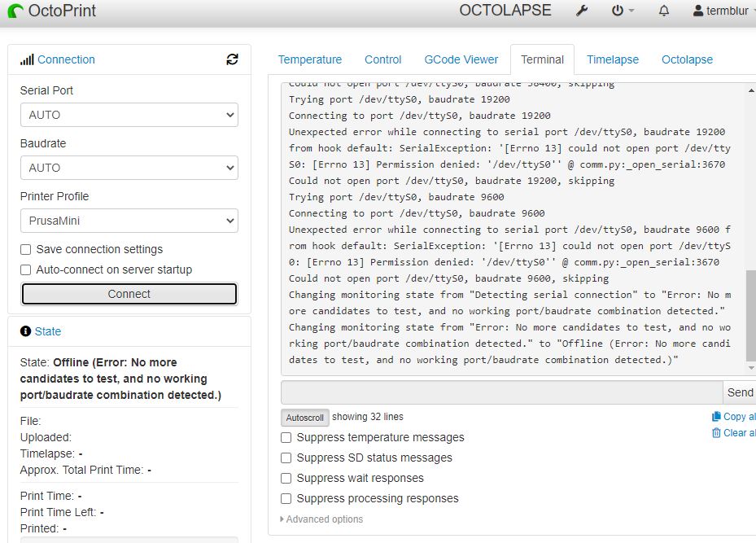
Task: Enable Auto-connect on server startup
Action: 25,269
